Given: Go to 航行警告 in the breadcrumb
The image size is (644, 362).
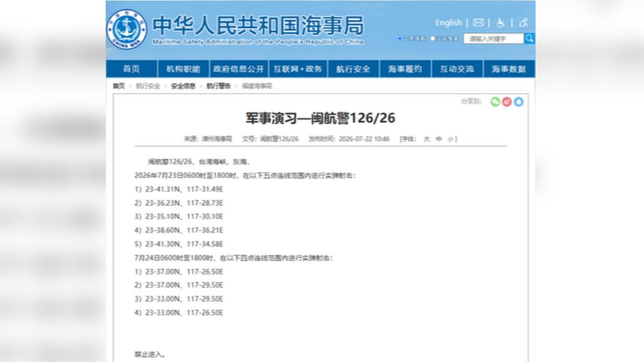Looking at the screenshot, I should coord(219,86).
